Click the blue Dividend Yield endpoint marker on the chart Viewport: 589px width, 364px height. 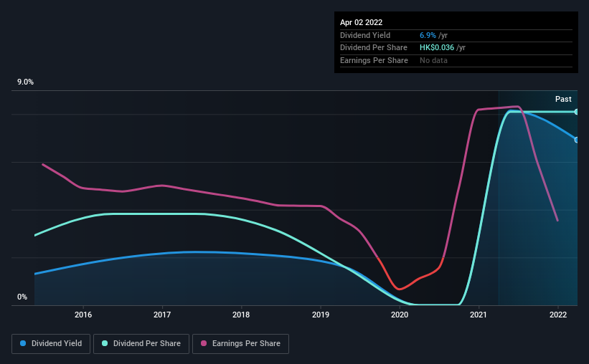pyautogui.click(x=577, y=140)
